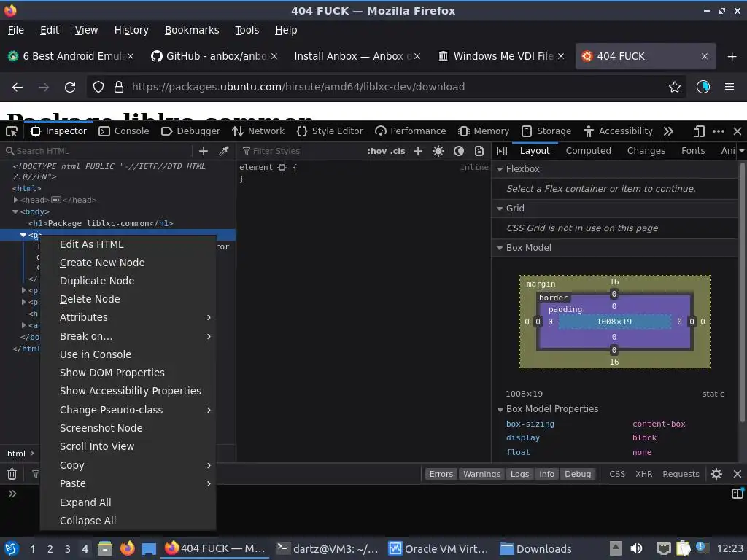747x560 pixels.
Task: Click the element picker icon in DevTools
Action: tap(12, 131)
